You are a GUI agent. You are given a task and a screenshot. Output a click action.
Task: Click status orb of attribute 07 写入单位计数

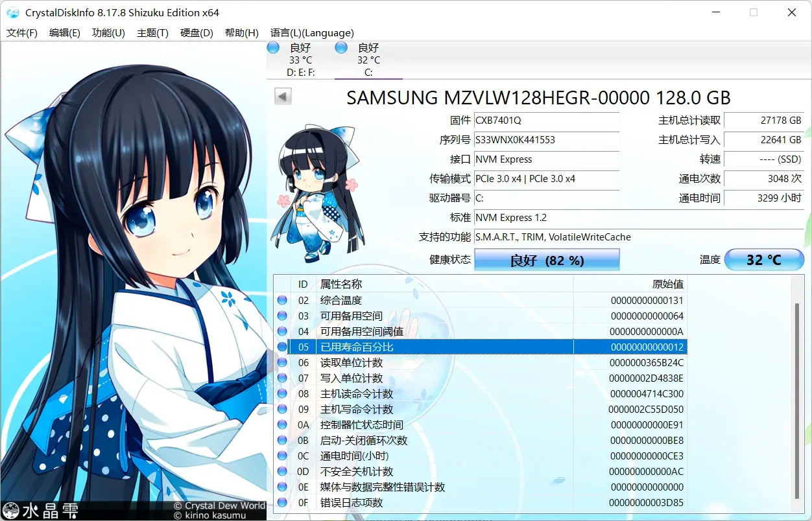[282, 378]
